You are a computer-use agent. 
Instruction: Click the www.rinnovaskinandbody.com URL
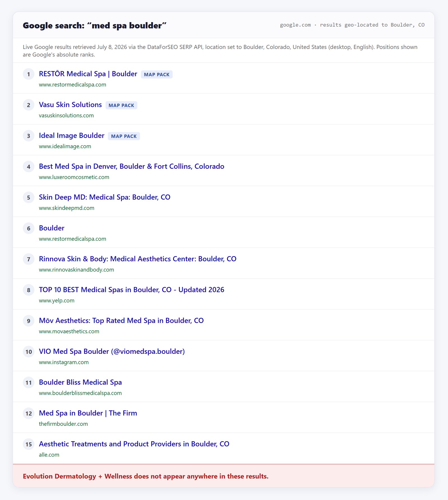[x=76, y=270]
